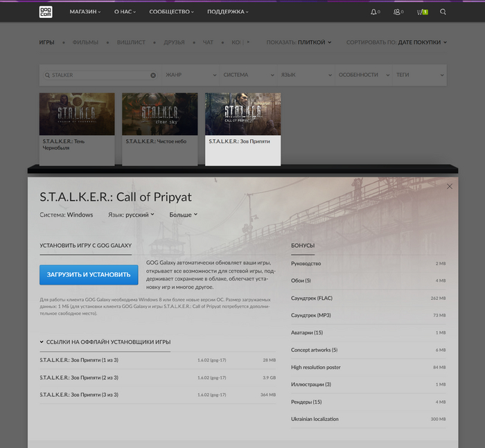Select the Чистое небо game tile
Image resolution: width=485 pixels, height=448 pixels.
coord(159,129)
